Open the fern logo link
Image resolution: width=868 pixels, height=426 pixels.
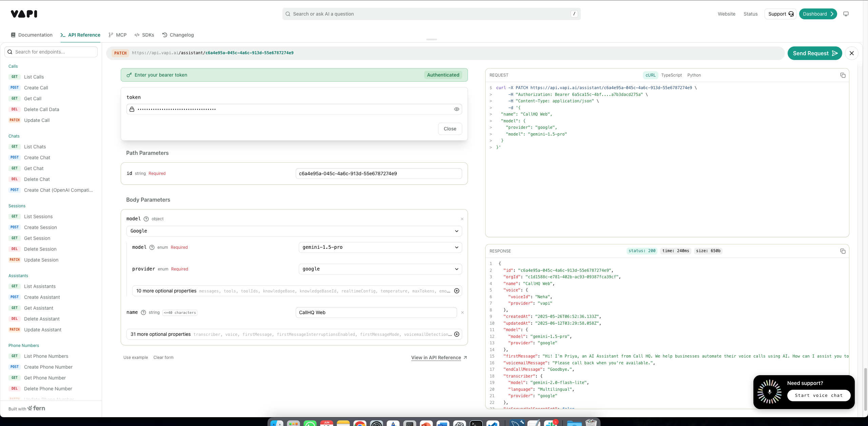[36, 408]
